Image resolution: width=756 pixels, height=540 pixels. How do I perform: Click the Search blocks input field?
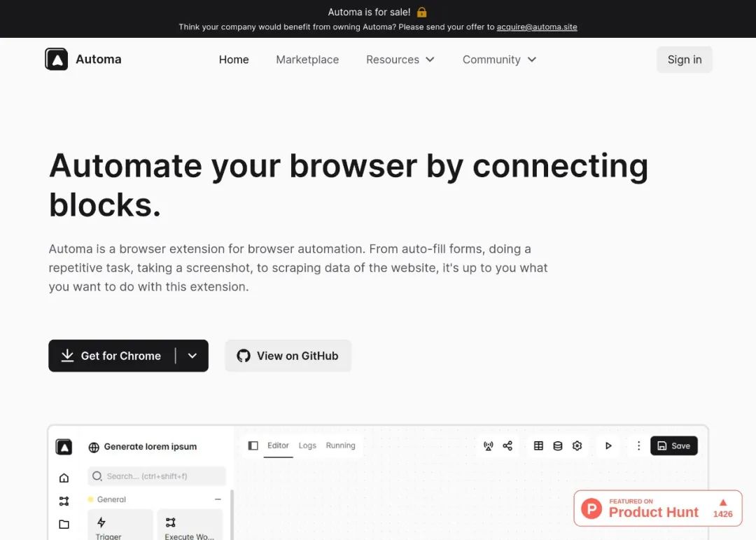coord(157,476)
